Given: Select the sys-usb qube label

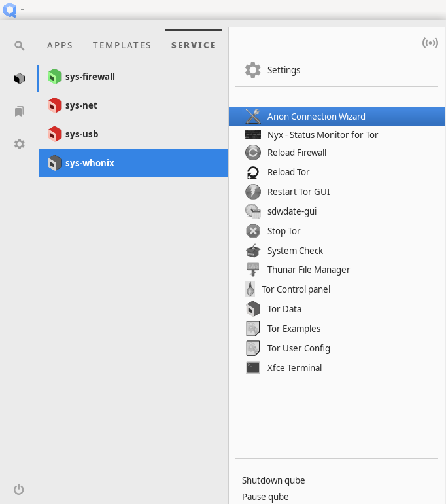Looking at the screenshot, I should (82, 134).
